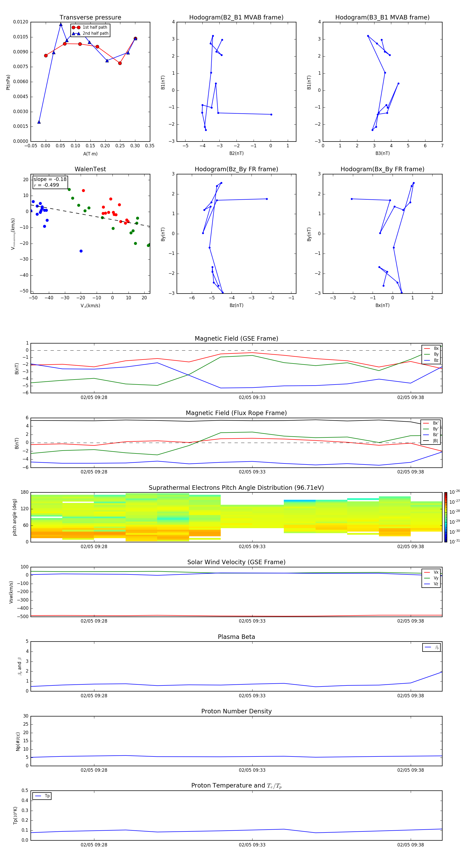Viewport: 473px width, 868px height.
Task: Click '02/05 09:28' under GSE Magnetic Field plot
Action: point(94,397)
